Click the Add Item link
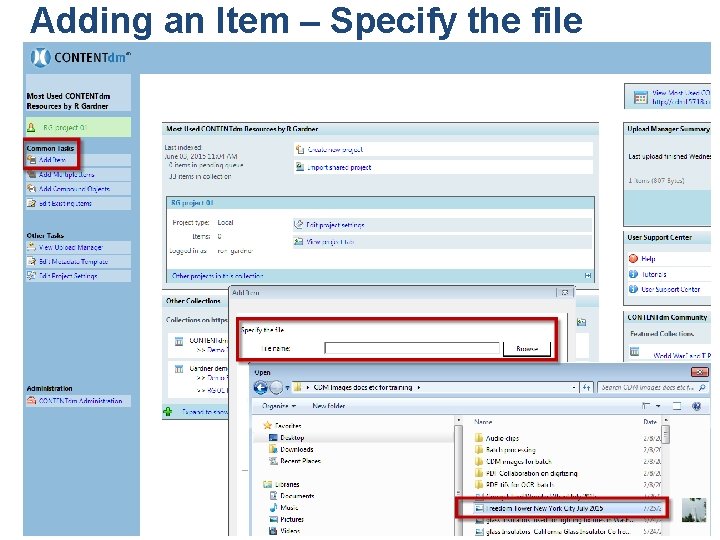This screenshot has height=540, width=720. click(x=52, y=160)
